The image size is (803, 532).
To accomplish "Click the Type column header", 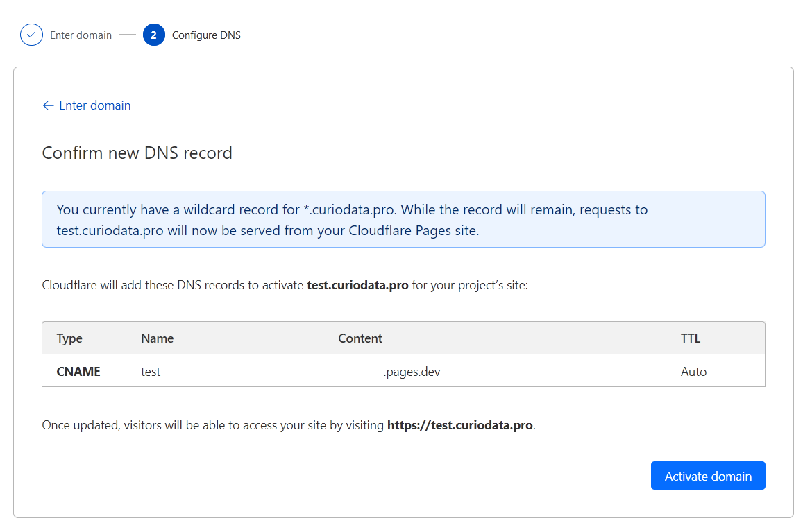I will pos(69,338).
